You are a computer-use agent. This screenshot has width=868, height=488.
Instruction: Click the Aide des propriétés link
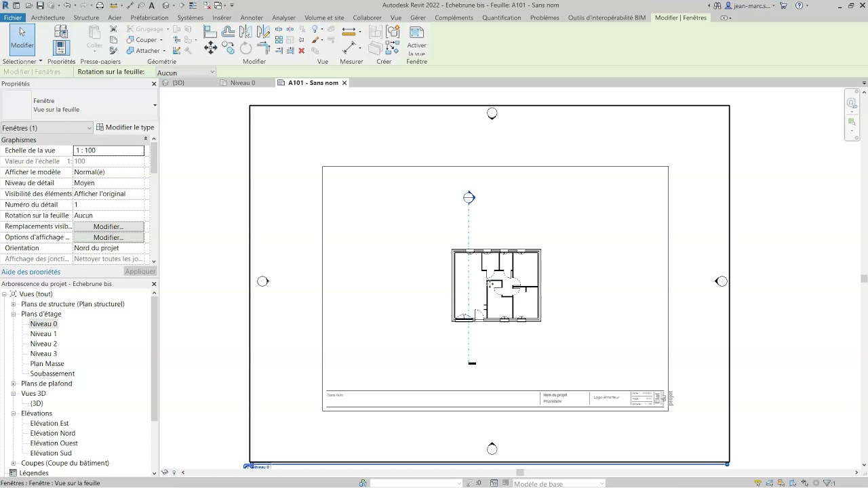click(30, 272)
